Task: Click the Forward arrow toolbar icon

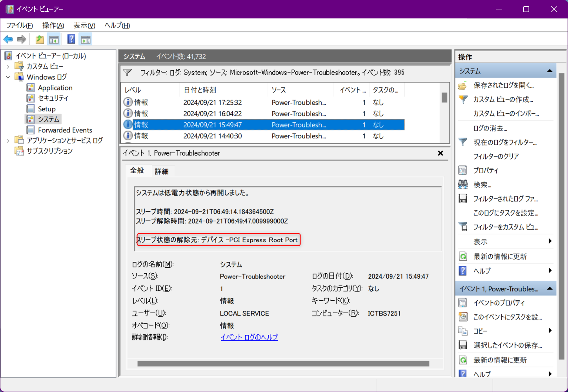Action: 22,39
